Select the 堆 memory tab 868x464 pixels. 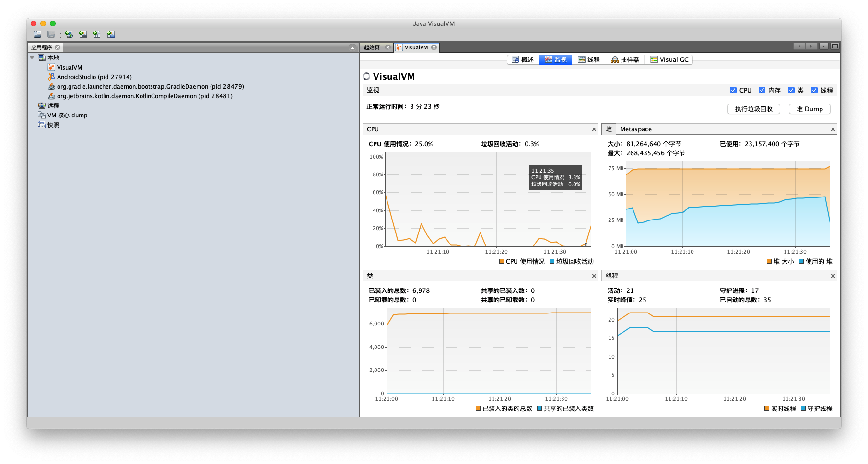[609, 129]
